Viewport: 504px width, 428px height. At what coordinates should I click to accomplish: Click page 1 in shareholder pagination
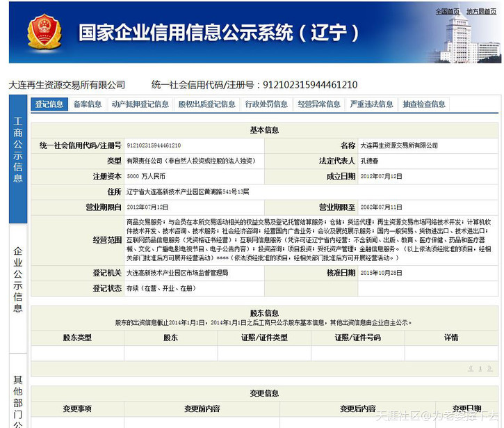480,368
